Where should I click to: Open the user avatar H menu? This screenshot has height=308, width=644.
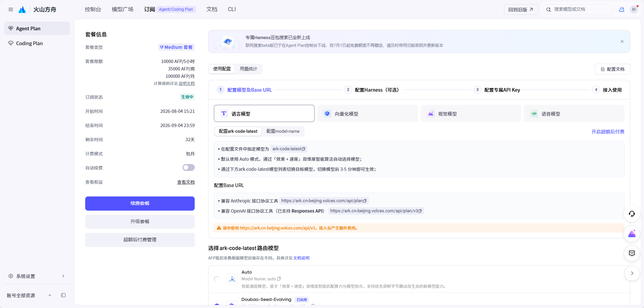click(634, 9)
